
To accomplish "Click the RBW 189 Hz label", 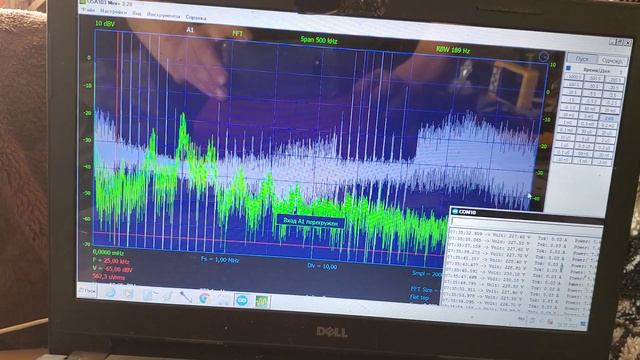I will pos(453,50).
